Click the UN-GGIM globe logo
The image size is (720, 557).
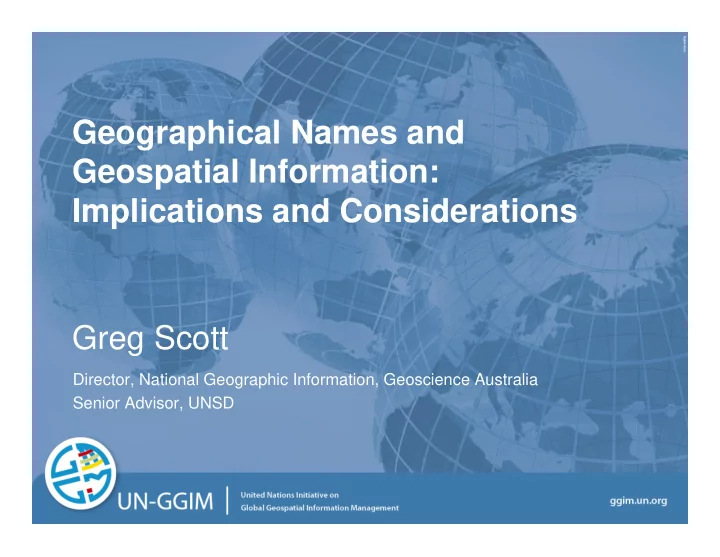pos(81,473)
